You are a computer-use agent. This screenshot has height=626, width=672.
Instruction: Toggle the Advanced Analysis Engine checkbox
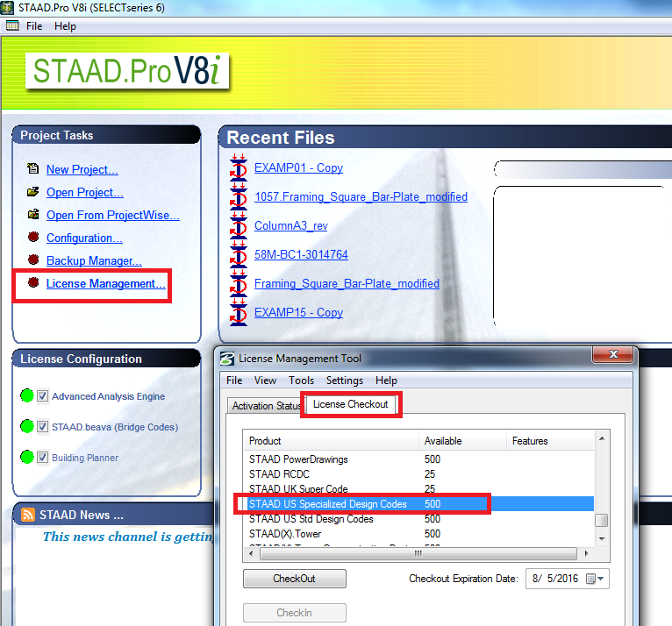pyautogui.click(x=42, y=396)
